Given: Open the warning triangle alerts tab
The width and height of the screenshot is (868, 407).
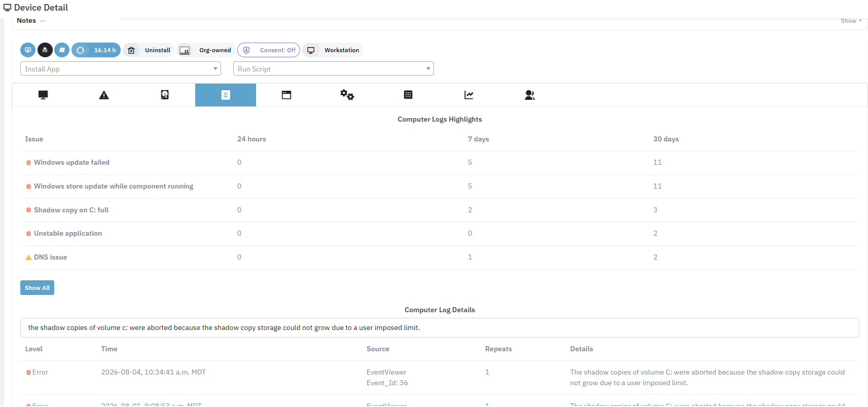Looking at the screenshot, I should (x=104, y=95).
